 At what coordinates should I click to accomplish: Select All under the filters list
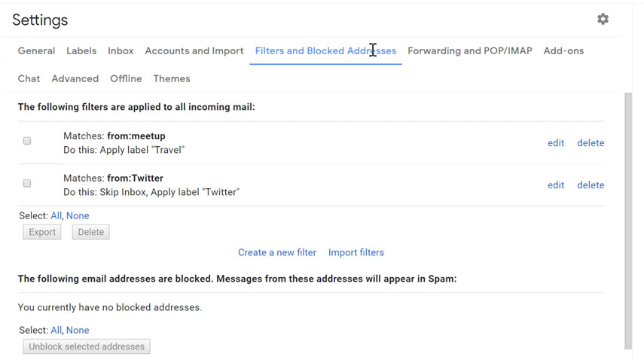(x=56, y=216)
